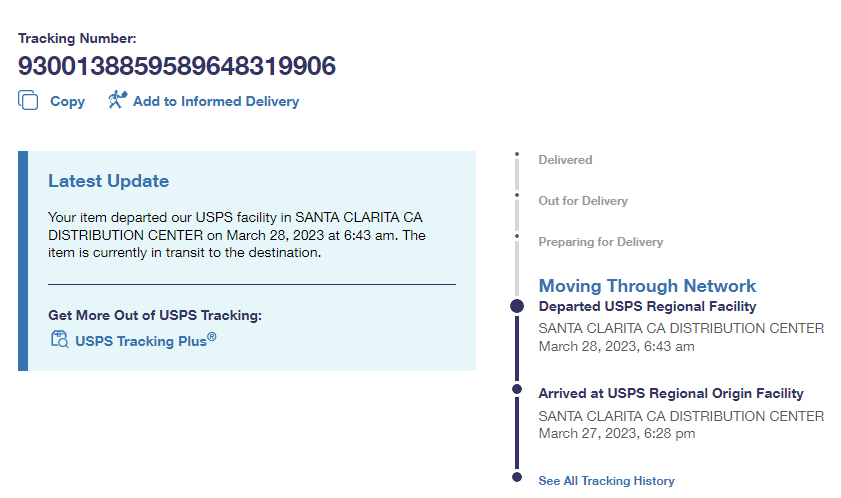Click the Informed Delivery running-mail icon
Screen dimensions: 841x498
pos(117,99)
